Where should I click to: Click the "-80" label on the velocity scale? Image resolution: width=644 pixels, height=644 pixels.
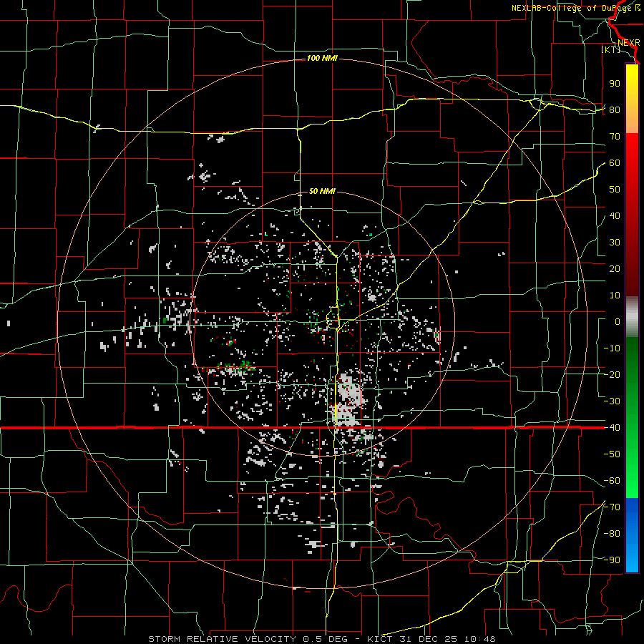[x=613, y=534]
